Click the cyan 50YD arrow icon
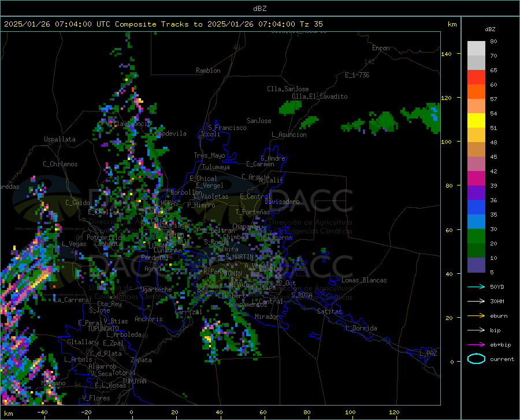This screenshot has width=520, height=420. tap(476, 287)
